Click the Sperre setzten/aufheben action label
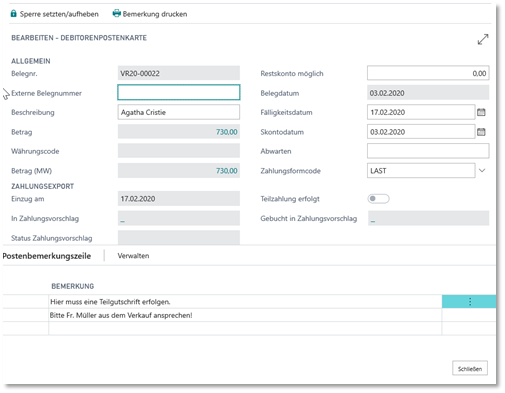Image resolution: width=505 pixels, height=393 pixels. point(59,14)
